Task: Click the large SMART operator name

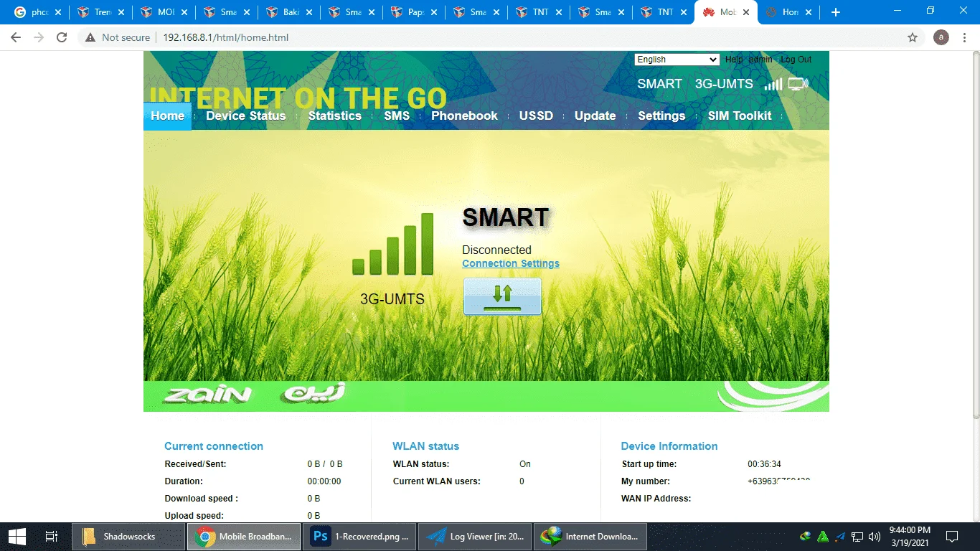Action: pyautogui.click(x=506, y=217)
